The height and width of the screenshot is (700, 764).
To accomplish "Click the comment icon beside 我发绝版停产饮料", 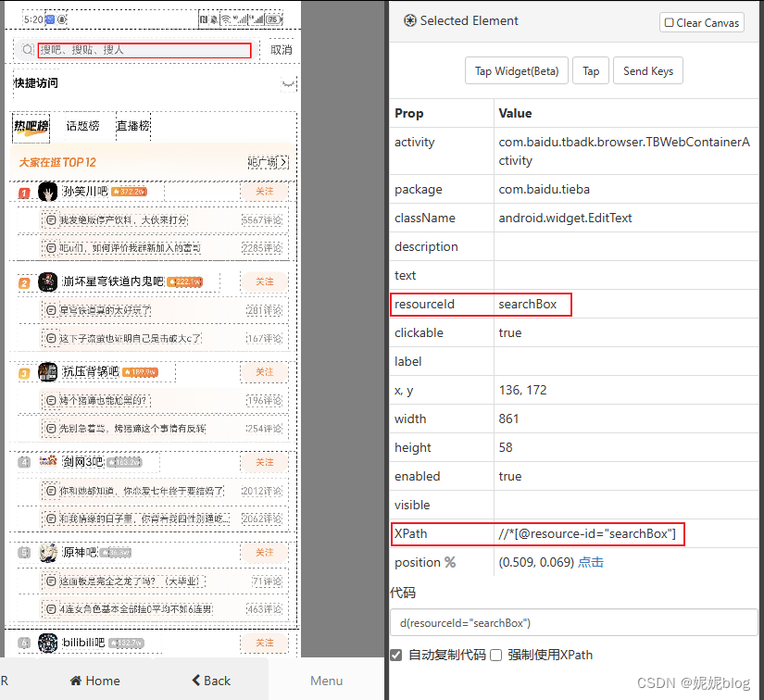I will pos(51,220).
